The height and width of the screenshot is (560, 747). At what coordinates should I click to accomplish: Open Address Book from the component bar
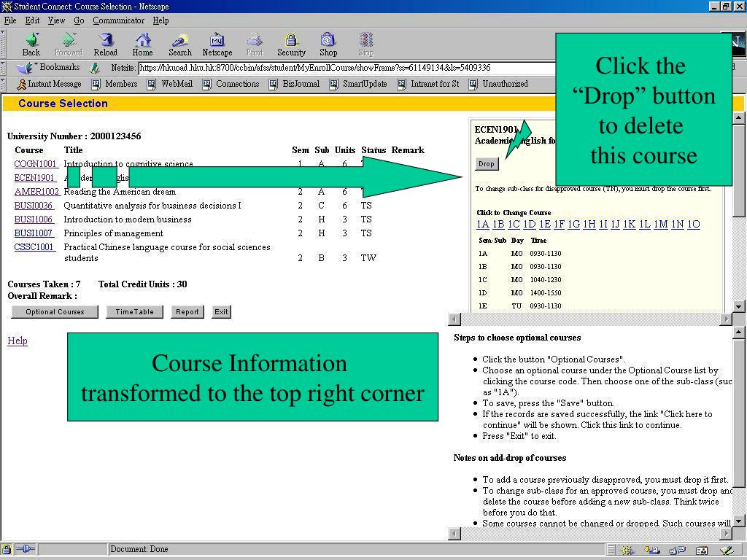click(702, 550)
